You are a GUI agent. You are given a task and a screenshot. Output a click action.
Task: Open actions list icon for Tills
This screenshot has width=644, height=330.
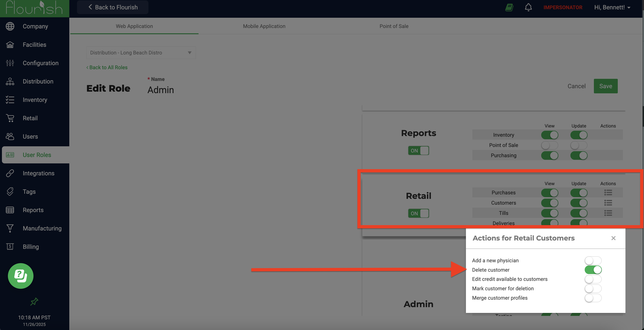608,213
